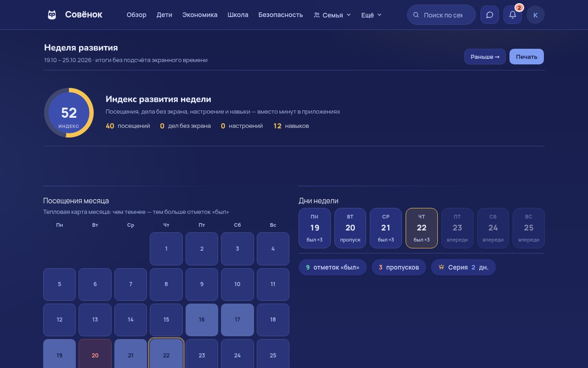The height and width of the screenshot is (368, 588).
Task: Click the 9 отметок «был» chip
Action: click(x=333, y=267)
